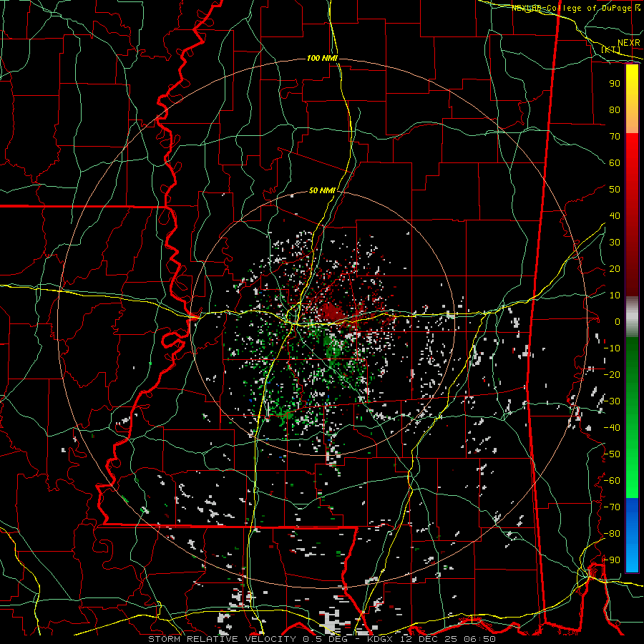
Task: Click the "12 DEC 25" date in caption
Action: click(x=429, y=639)
